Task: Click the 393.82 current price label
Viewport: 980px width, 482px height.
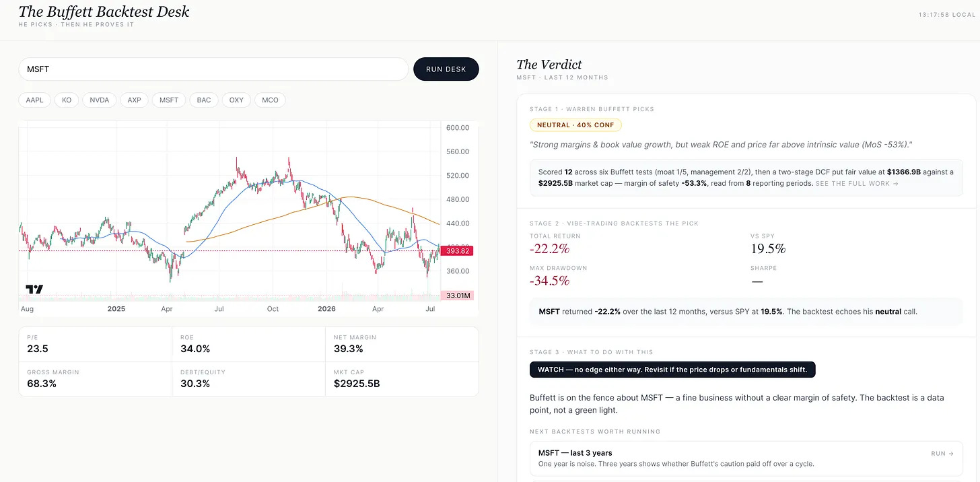Action: pyautogui.click(x=458, y=251)
